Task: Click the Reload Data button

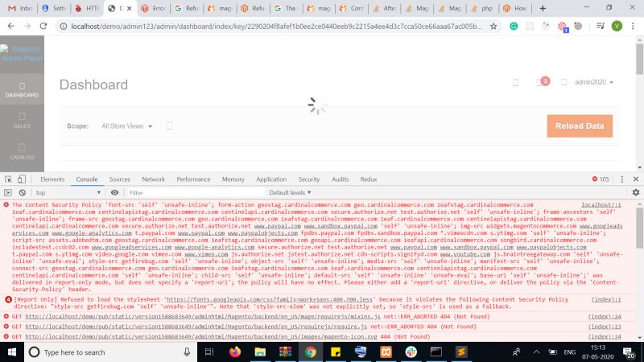Action: tap(580, 126)
